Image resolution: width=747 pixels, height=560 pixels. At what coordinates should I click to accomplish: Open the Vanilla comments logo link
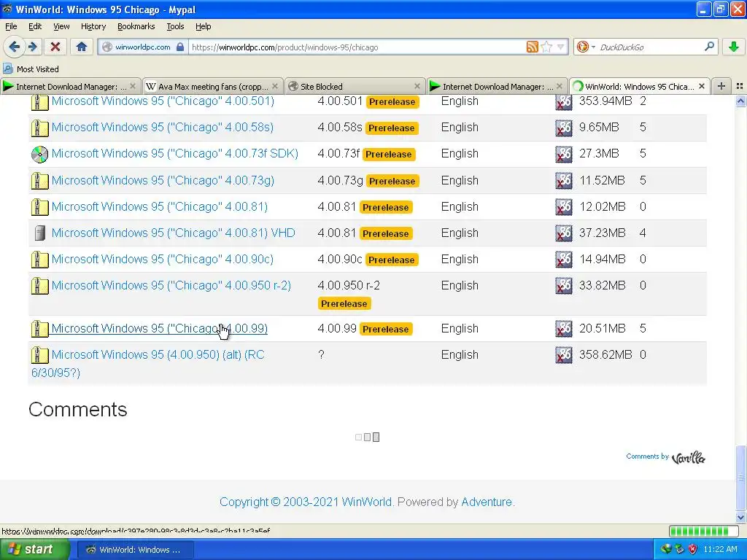[x=688, y=458]
